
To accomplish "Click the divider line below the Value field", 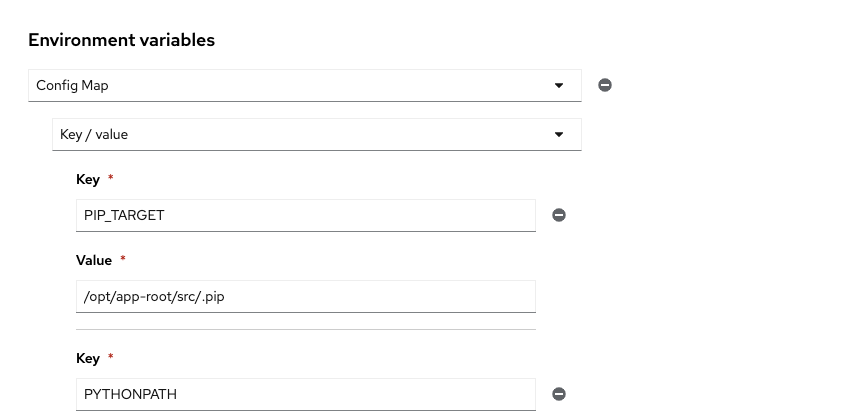I will pyautogui.click(x=305, y=329).
